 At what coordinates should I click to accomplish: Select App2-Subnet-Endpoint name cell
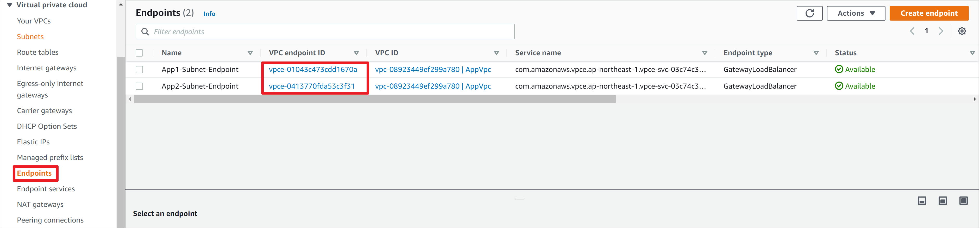coord(200,86)
